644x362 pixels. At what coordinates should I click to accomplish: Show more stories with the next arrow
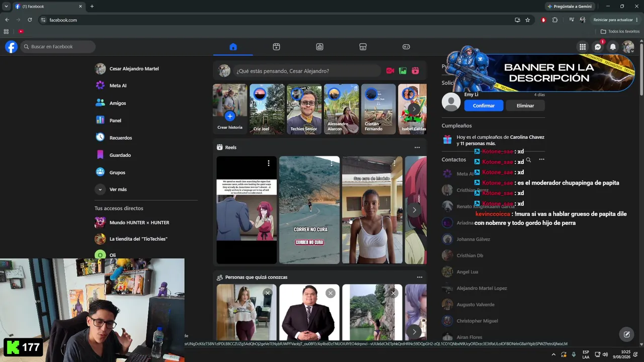pyautogui.click(x=414, y=109)
